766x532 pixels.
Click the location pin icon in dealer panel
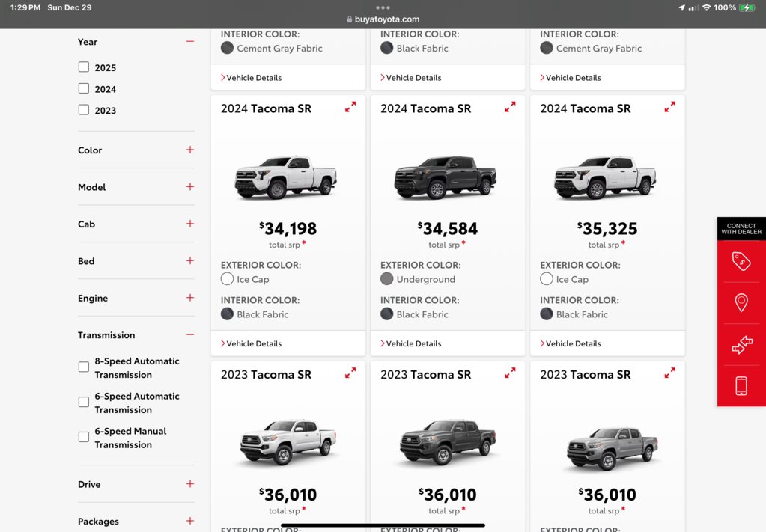[x=741, y=302]
